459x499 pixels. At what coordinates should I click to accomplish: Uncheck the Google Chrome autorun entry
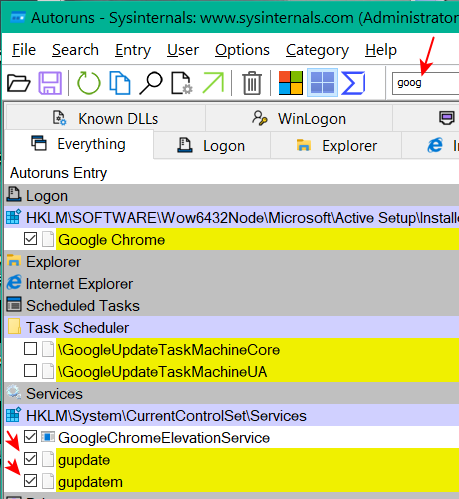[x=30, y=239]
